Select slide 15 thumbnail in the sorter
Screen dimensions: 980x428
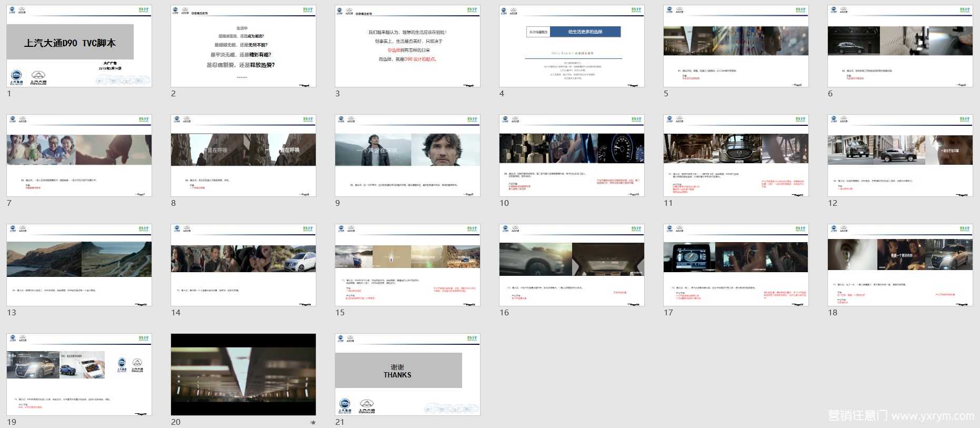[408, 265]
